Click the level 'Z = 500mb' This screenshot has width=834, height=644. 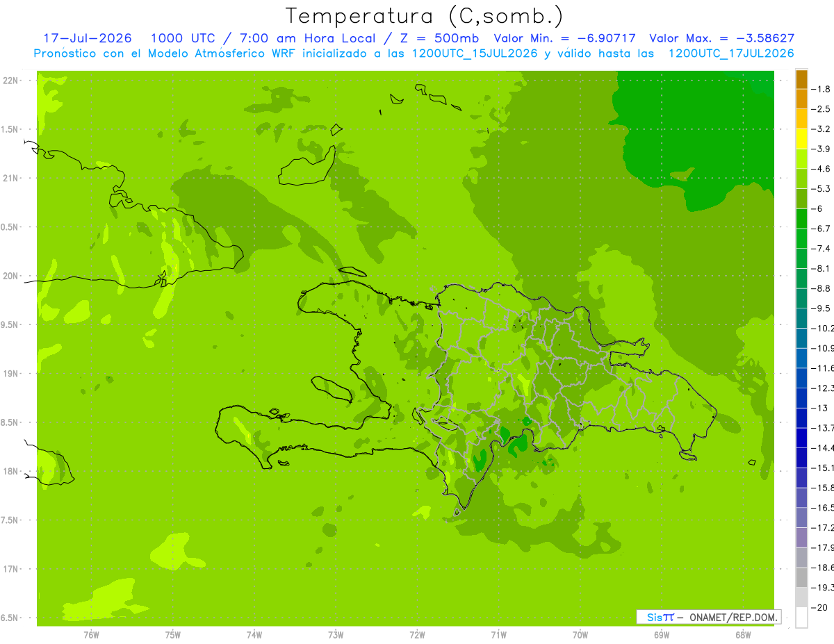[x=437, y=39]
